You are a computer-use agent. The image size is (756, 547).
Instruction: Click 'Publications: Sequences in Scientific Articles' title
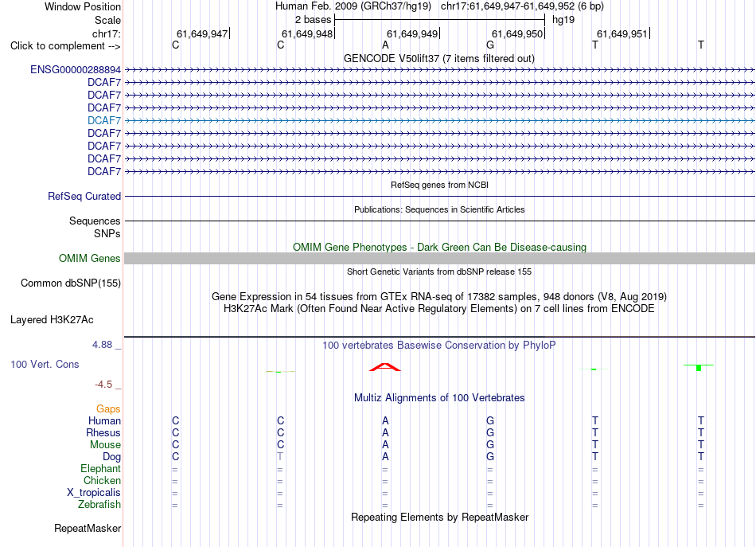[439, 209]
